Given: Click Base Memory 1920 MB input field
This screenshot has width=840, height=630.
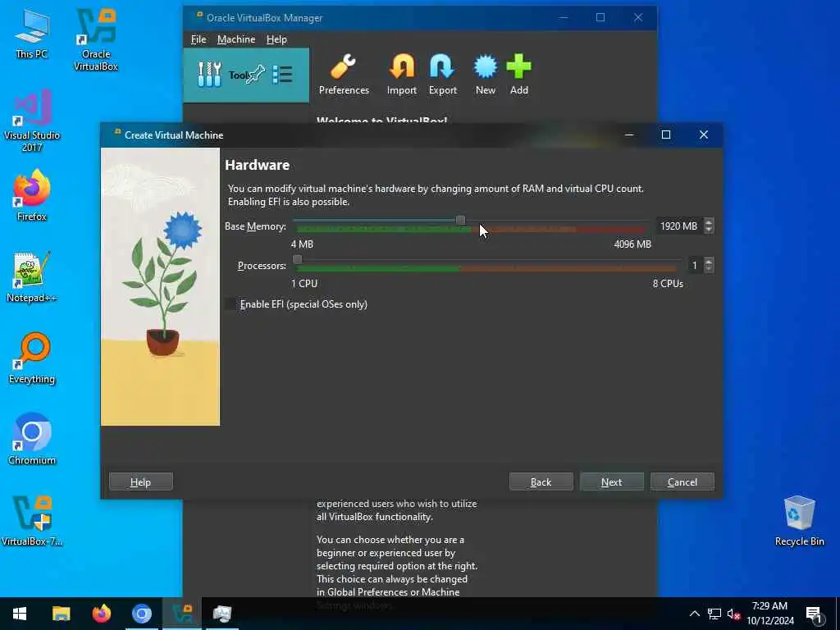Looking at the screenshot, I should tap(679, 226).
